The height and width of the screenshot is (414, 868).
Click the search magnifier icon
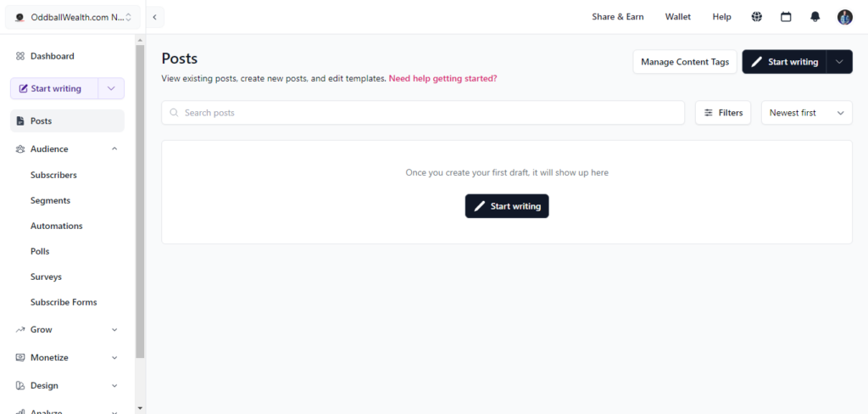click(x=174, y=113)
